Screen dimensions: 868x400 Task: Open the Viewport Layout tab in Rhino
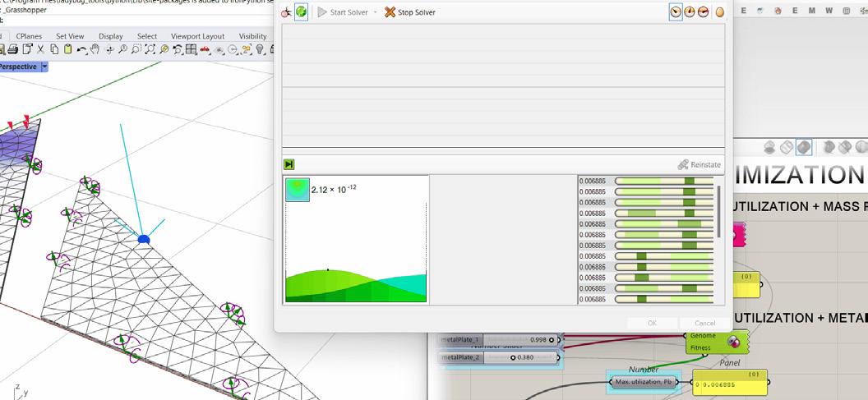197,36
